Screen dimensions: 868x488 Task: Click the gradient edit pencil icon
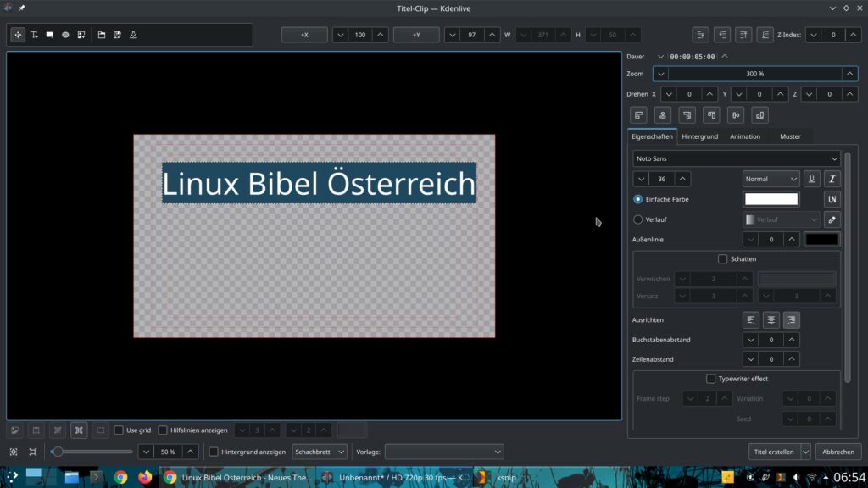point(832,219)
